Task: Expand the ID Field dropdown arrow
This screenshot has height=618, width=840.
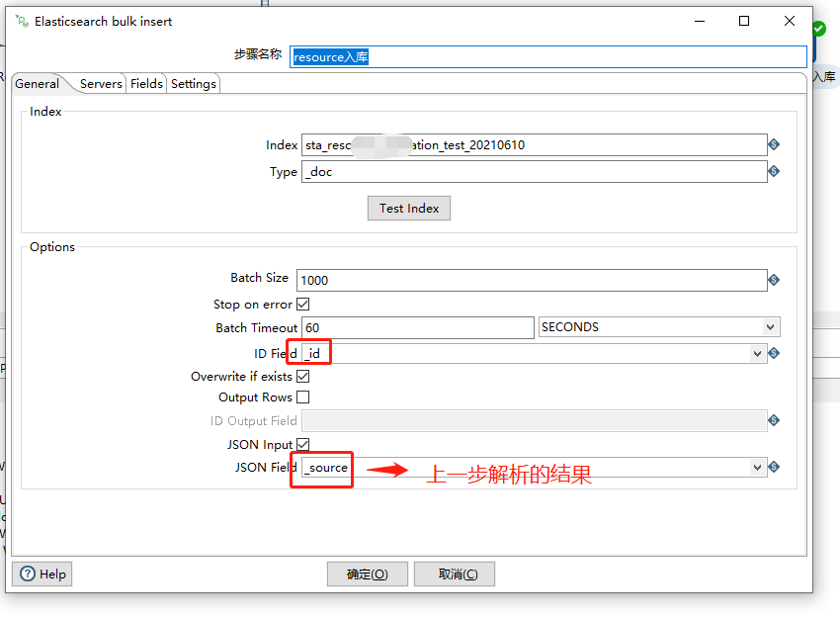Action: tap(757, 353)
